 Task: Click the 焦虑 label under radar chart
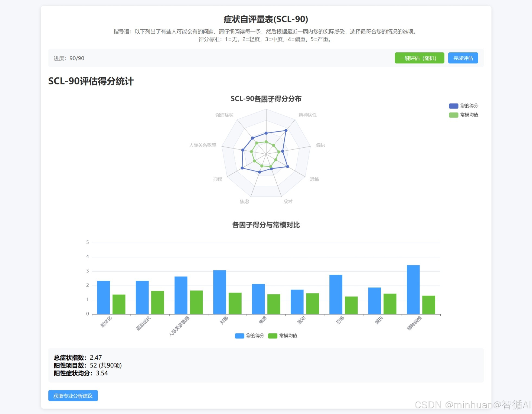(x=244, y=201)
